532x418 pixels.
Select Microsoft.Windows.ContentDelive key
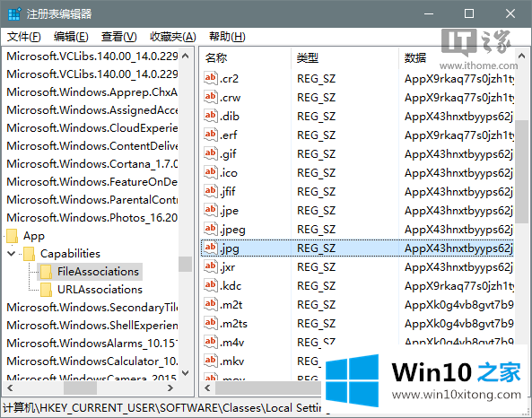tap(92, 146)
